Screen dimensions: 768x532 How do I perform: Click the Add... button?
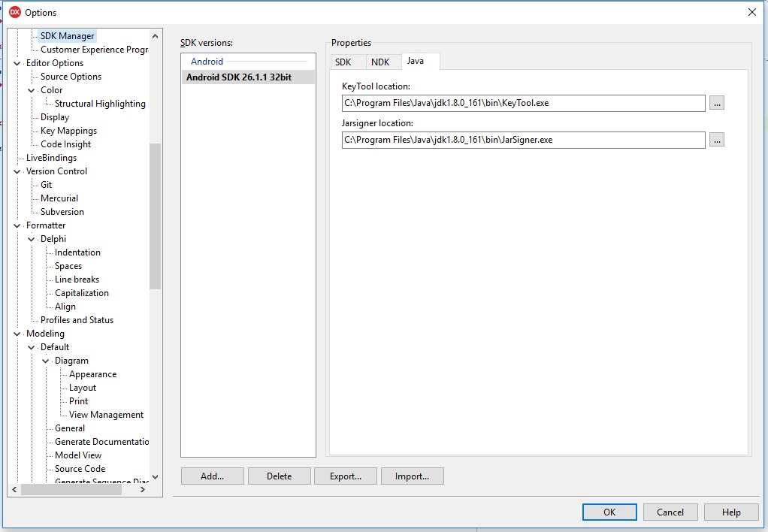click(213, 476)
